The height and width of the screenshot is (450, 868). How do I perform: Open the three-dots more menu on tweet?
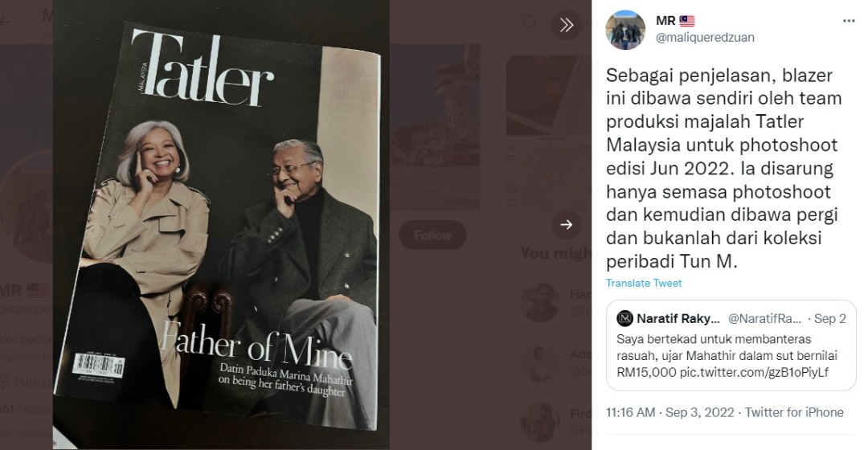[849, 21]
